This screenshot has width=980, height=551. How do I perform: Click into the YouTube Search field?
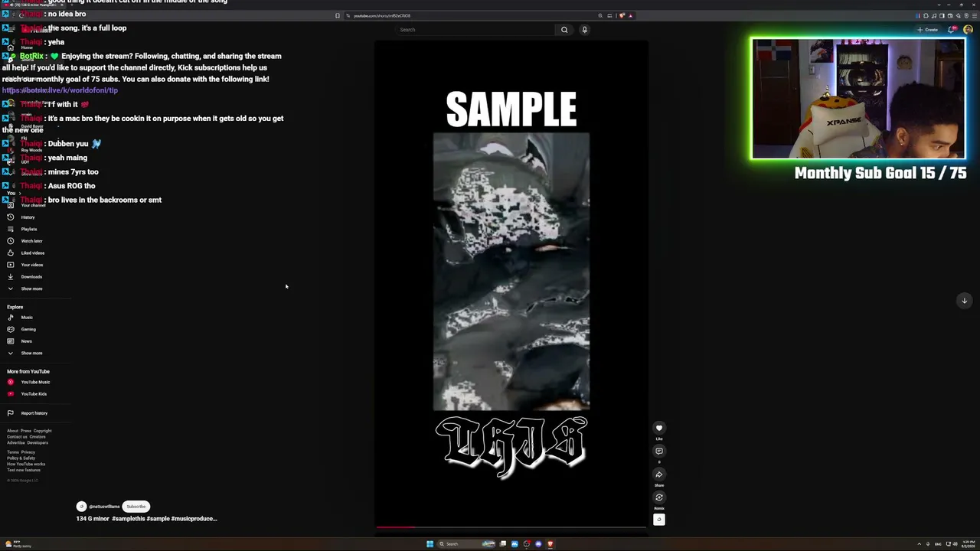(x=475, y=30)
